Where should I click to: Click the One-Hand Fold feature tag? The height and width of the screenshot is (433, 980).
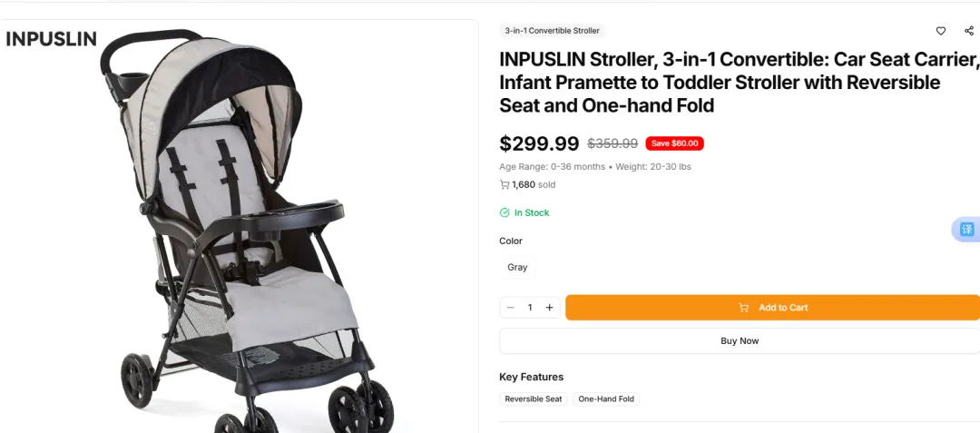tap(606, 399)
